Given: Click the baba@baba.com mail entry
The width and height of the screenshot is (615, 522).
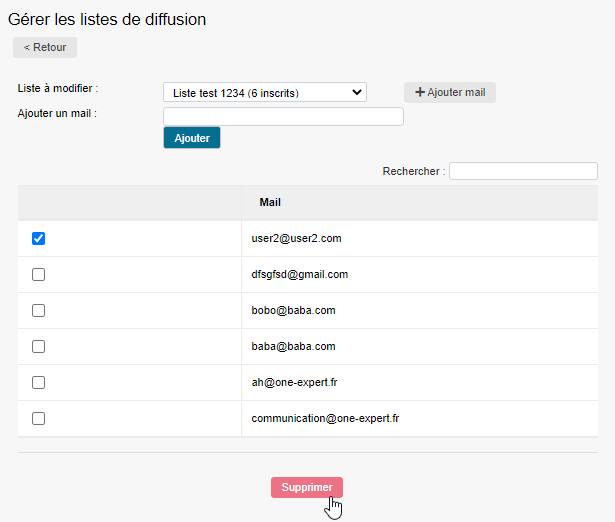Looking at the screenshot, I should point(294,347).
